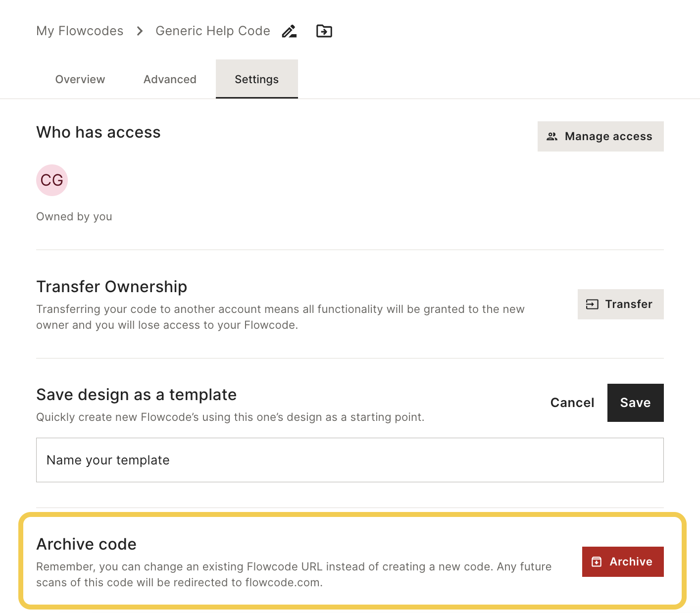The width and height of the screenshot is (700, 613).
Task: Click the transfer arrow icon
Action: pyautogui.click(x=592, y=305)
